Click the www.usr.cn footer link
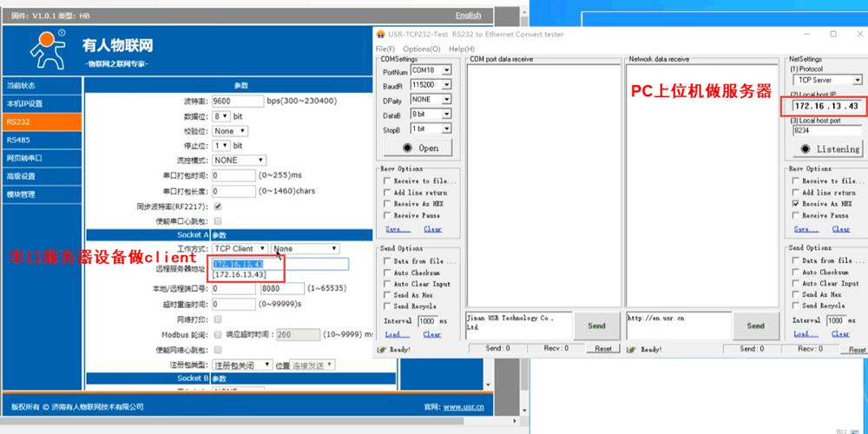This screenshot has height=434, width=868. click(464, 406)
